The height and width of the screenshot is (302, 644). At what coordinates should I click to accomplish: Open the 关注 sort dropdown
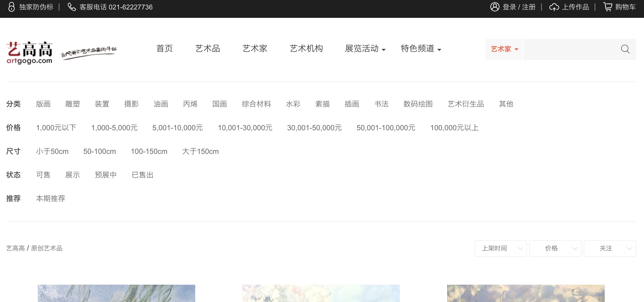point(610,248)
